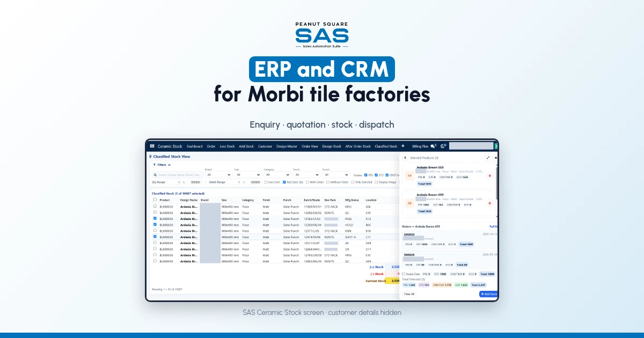Click the top bar search field
The height and width of the screenshot is (338, 644).
[x=471, y=146]
